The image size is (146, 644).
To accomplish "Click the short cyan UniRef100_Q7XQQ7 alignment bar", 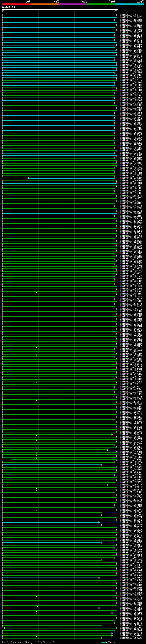I will pyautogui.click(x=72, y=178).
